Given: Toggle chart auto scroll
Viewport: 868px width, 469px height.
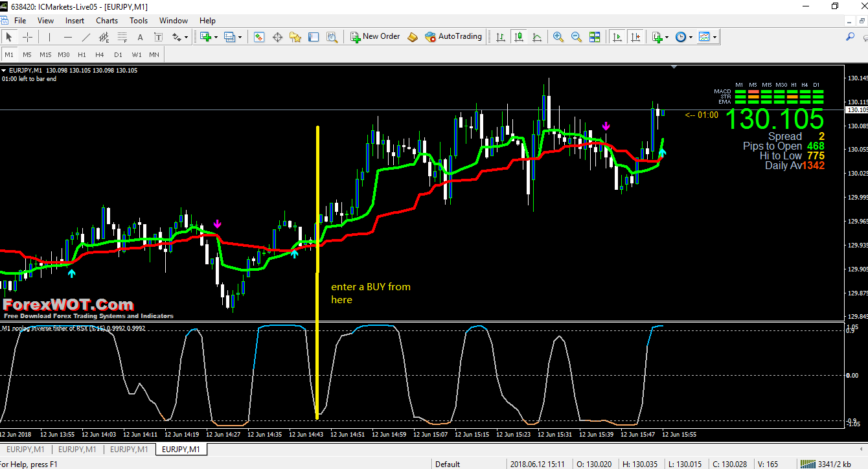Looking at the screenshot, I should (617, 37).
